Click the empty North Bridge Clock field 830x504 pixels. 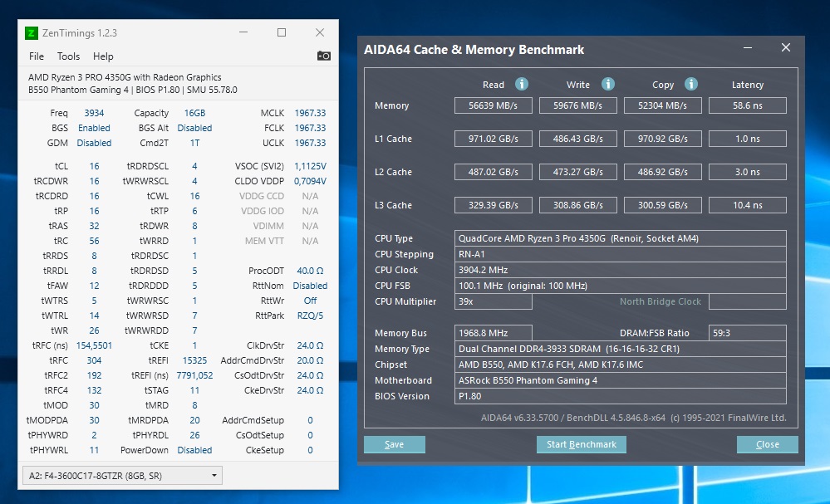tap(748, 301)
